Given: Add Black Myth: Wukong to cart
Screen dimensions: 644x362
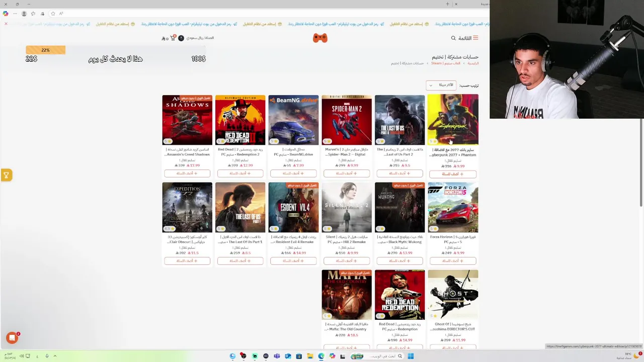Looking at the screenshot, I should (x=399, y=261).
